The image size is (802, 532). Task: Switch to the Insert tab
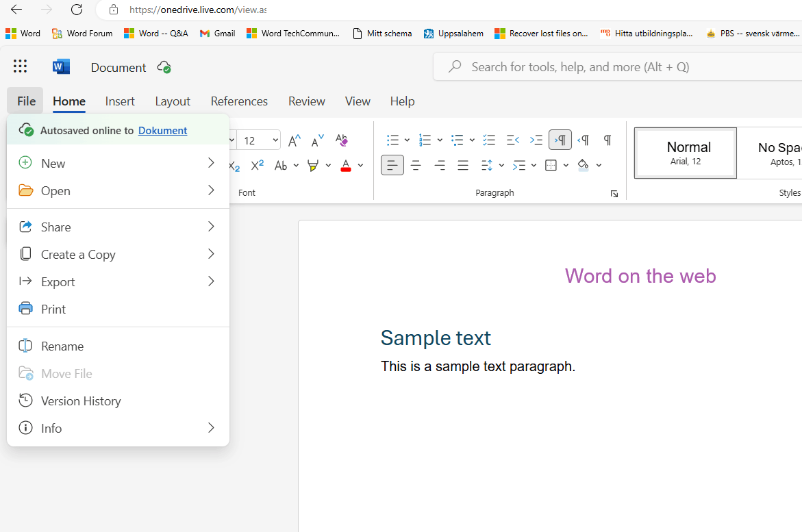[120, 101]
